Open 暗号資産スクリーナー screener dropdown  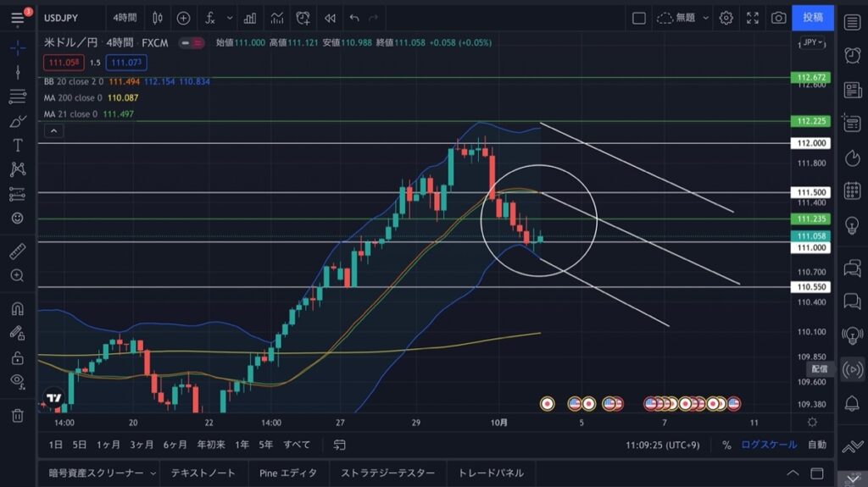tap(102, 473)
